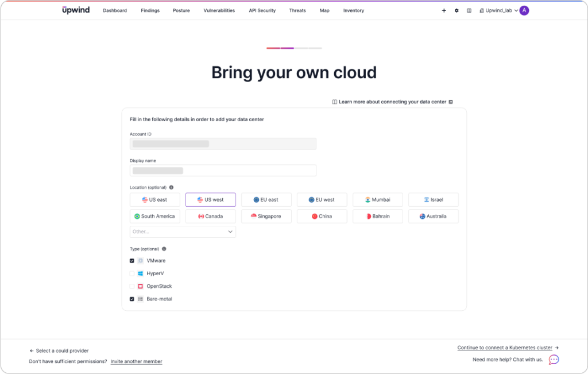
Task: Click the Invite another member link
Action: [136, 361]
